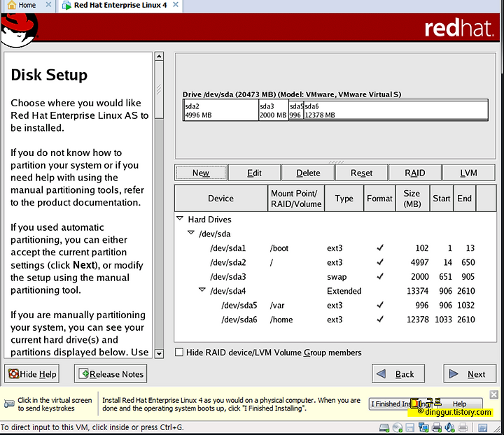Click the Reset button
The width and height of the screenshot is (504, 435).
[361, 173]
